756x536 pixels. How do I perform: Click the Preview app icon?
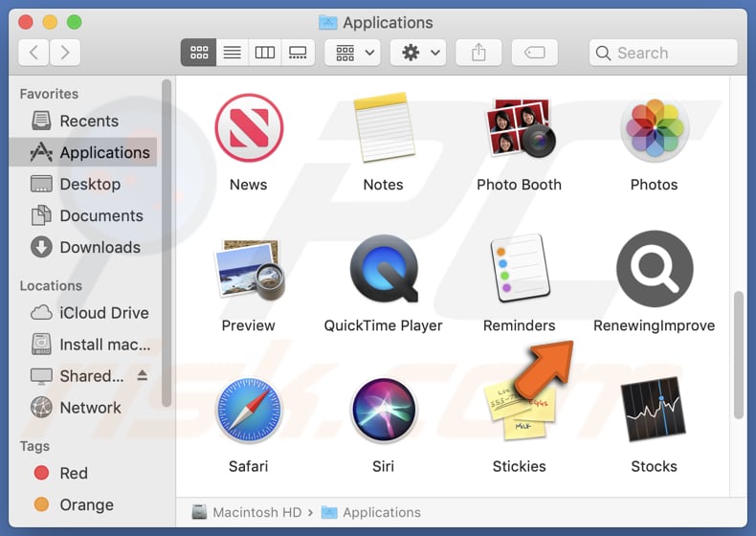(x=249, y=269)
